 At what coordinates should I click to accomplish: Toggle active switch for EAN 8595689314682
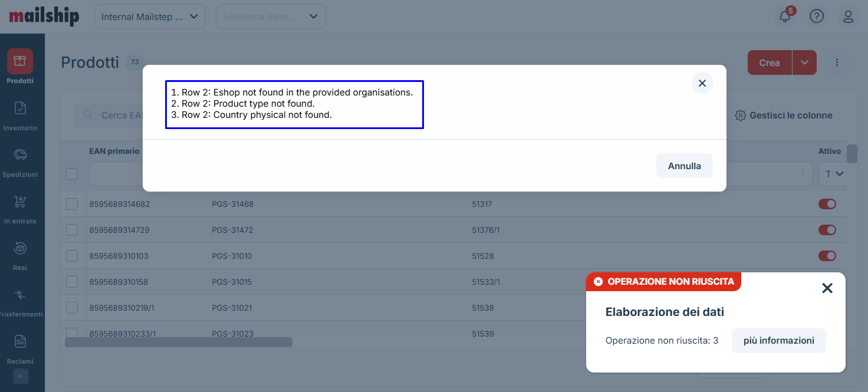coord(827,204)
